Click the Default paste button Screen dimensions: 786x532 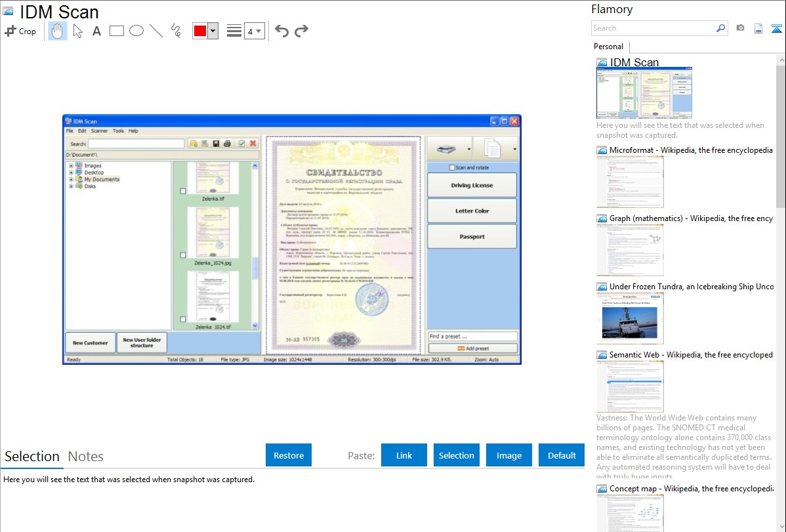(562, 455)
